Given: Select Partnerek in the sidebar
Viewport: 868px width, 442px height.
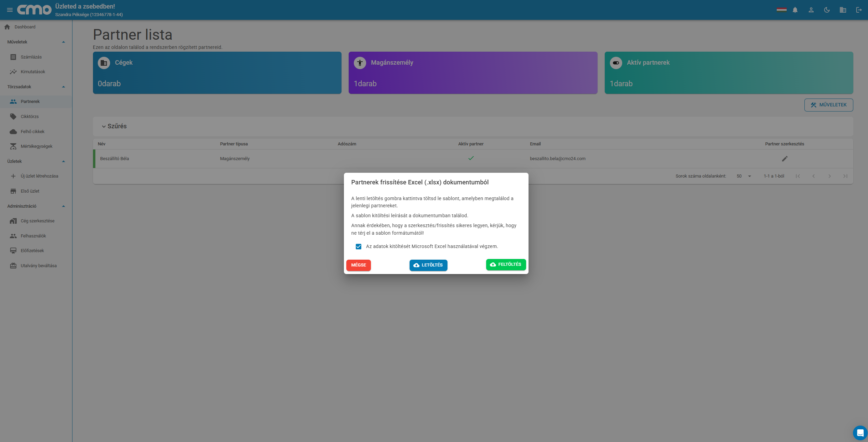Looking at the screenshot, I should [x=36, y=102].
